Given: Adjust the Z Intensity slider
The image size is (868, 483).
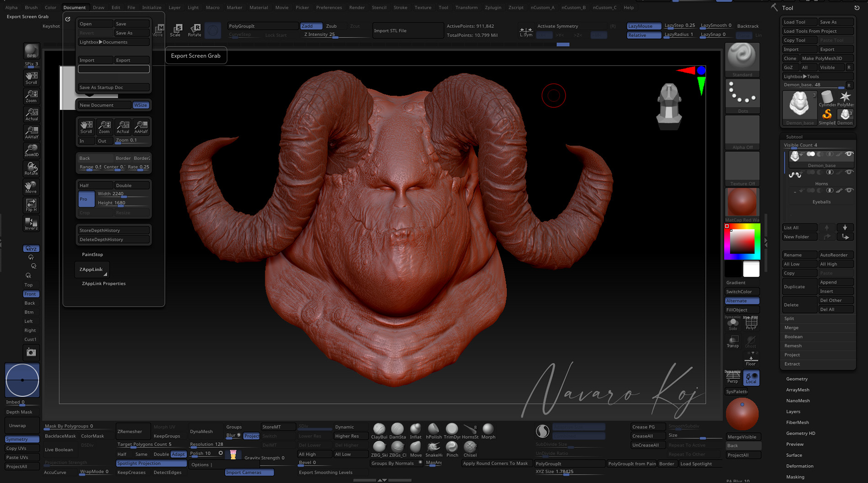Looking at the screenshot, I should (x=334, y=35).
